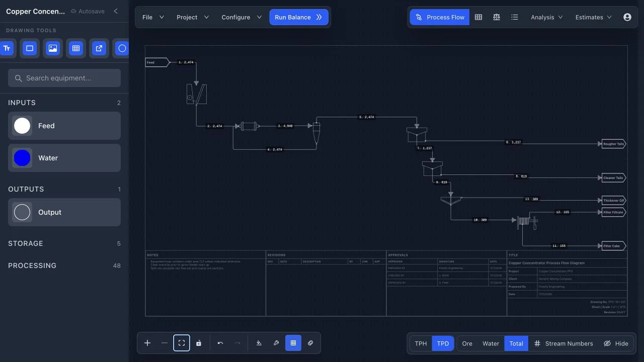Click the Output color circle
This screenshot has width=644, height=362.
click(x=22, y=212)
